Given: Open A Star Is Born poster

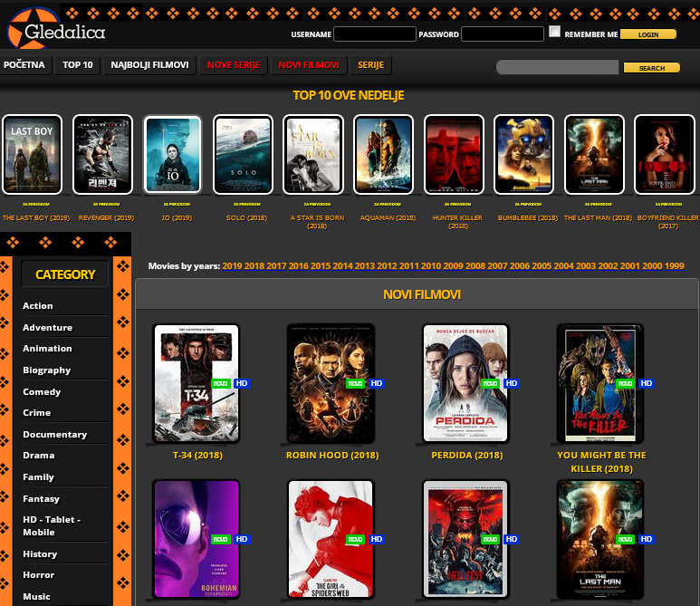Looking at the screenshot, I should pyautogui.click(x=313, y=155).
